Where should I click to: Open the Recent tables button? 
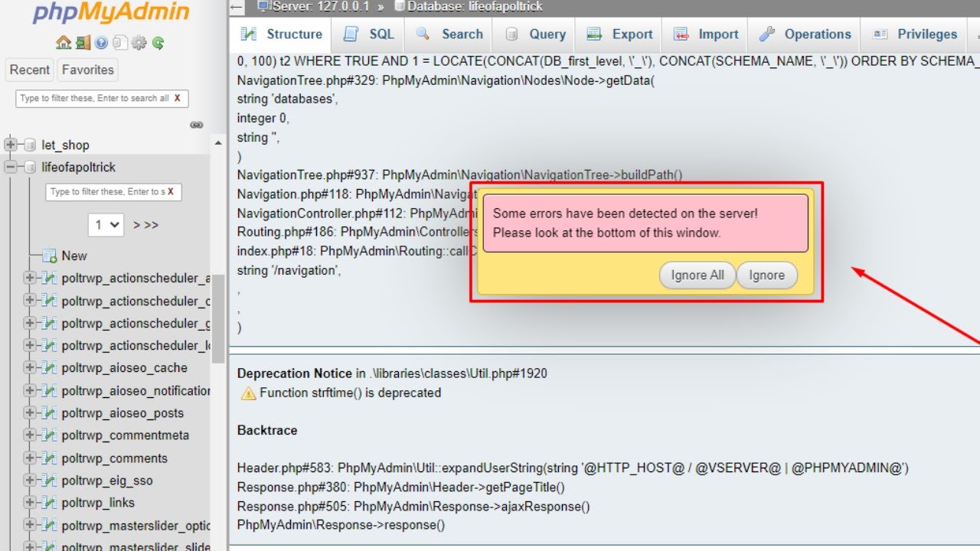click(x=30, y=70)
